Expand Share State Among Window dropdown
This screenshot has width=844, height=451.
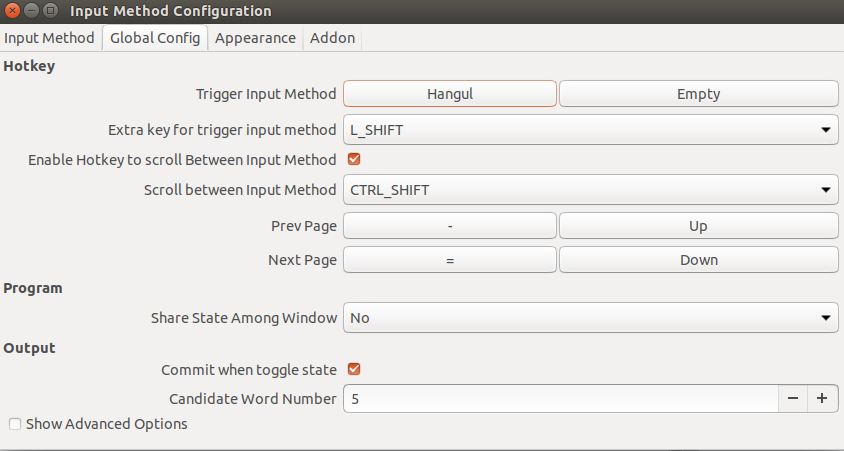(x=590, y=318)
